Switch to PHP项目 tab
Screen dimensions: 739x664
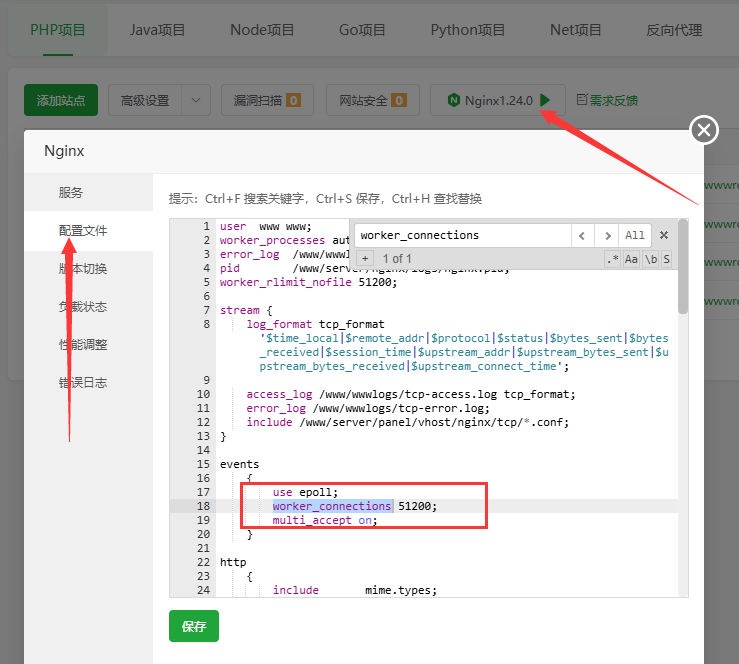57,30
